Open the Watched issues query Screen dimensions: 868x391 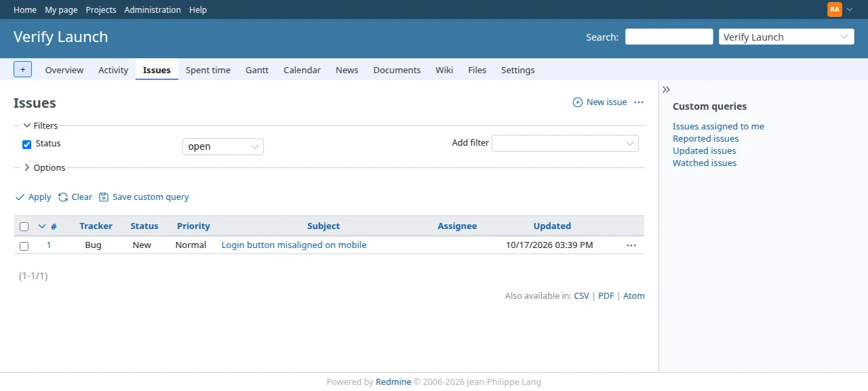[x=705, y=163]
